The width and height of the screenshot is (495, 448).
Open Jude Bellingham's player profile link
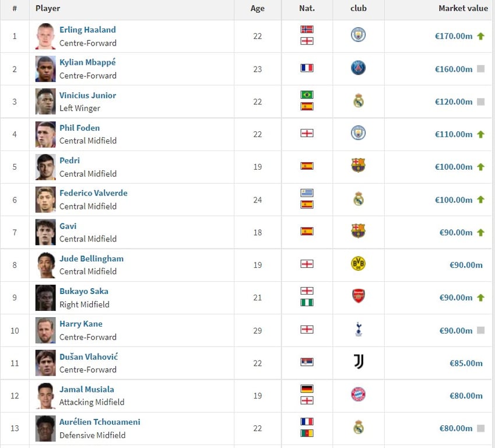[92, 259]
